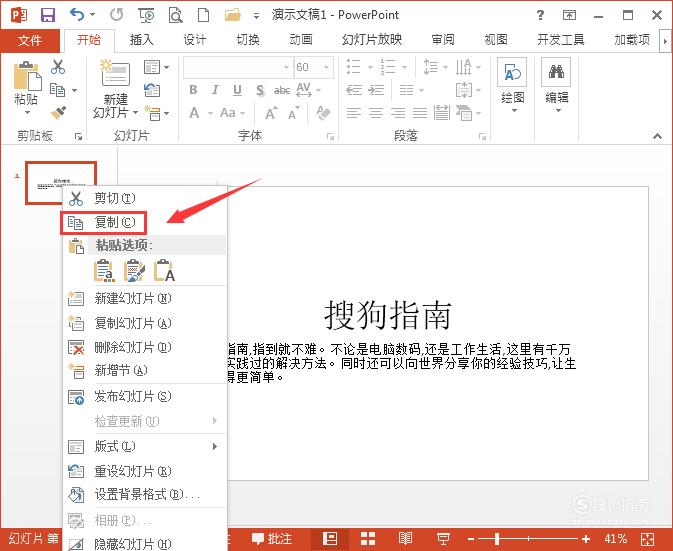This screenshot has width=673, height=551.
Task: Open the font name dropdown
Action: [x=286, y=67]
